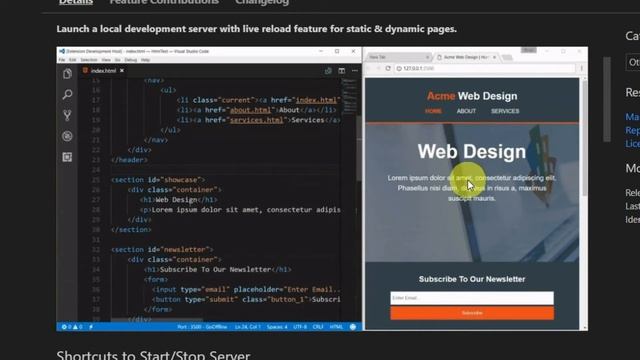Viewport: 640px width, 360px height.
Task: Click UTF-8 encoding in status bar
Action: (300, 327)
